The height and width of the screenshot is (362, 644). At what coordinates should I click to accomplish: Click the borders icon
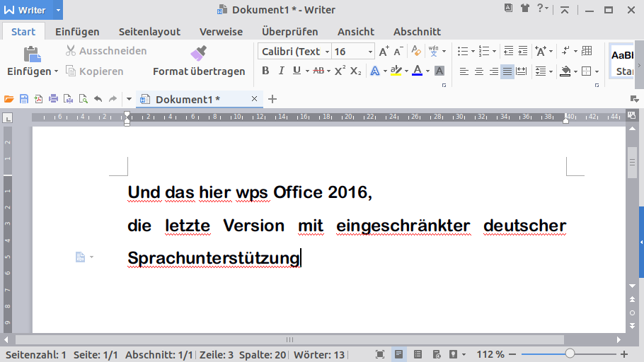(x=587, y=71)
